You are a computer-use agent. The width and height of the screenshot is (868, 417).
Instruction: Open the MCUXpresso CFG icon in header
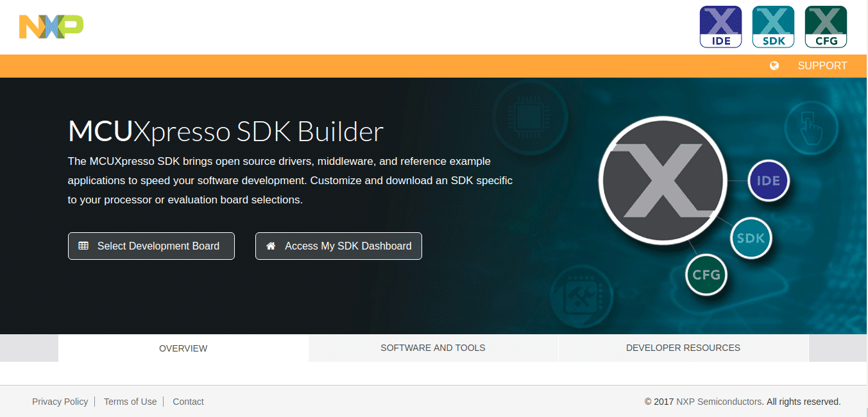(x=826, y=27)
